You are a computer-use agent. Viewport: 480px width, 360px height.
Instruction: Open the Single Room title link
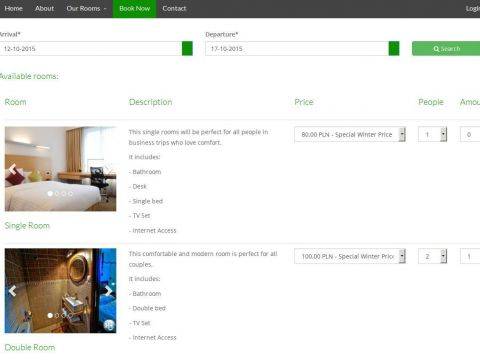point(27,226)
